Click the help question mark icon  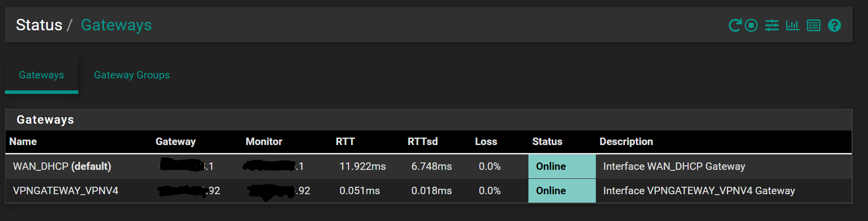[x=834, y=25]
